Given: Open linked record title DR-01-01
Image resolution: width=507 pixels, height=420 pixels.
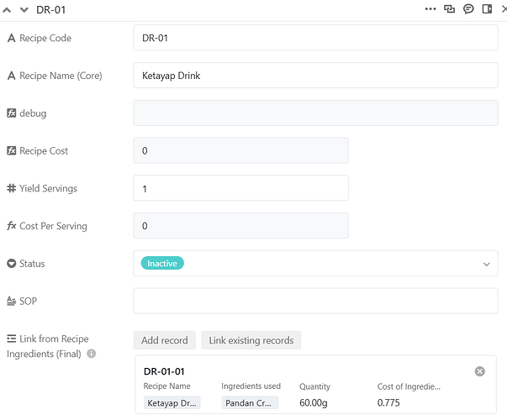Looking at the screenshot, I should coord(164,371).
